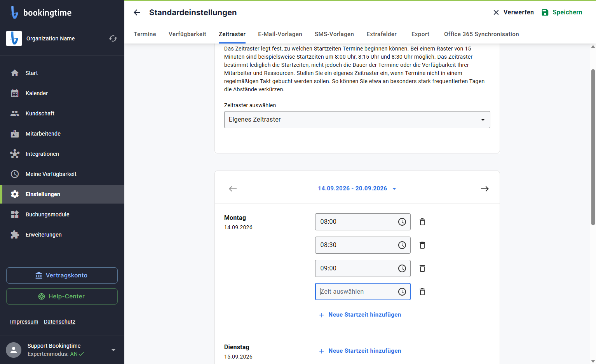Click Verwerfen to discard changes

tap(513, 12)
